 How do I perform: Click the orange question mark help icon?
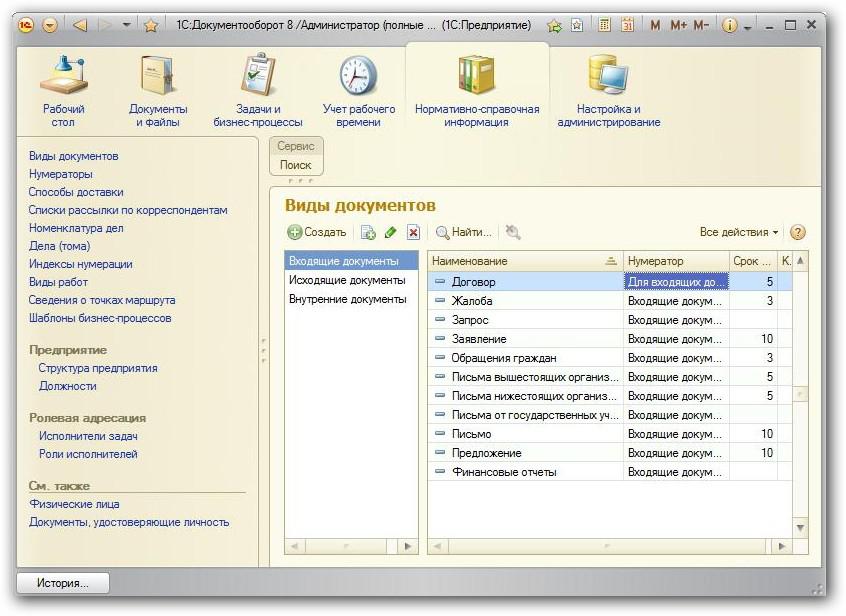coord(797,232)
